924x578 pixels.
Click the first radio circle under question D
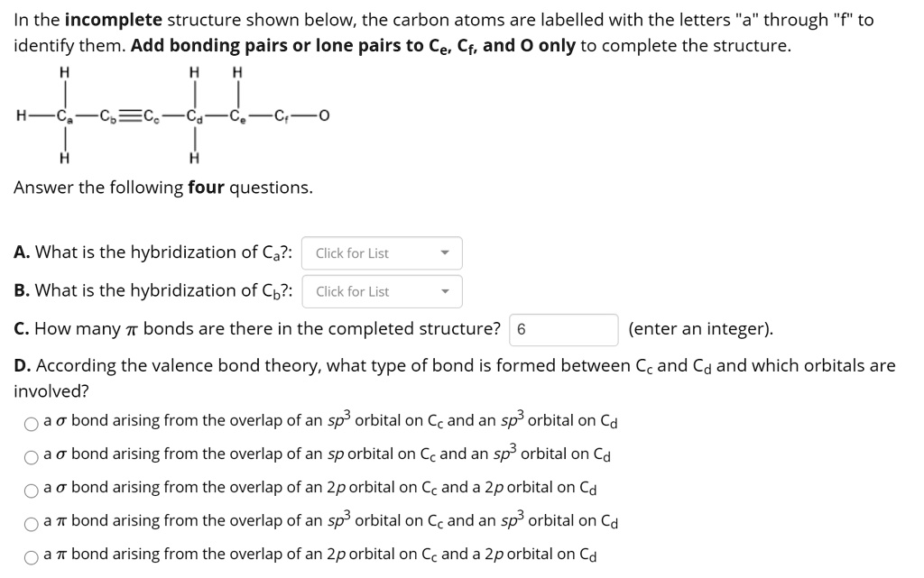[30, 421]
